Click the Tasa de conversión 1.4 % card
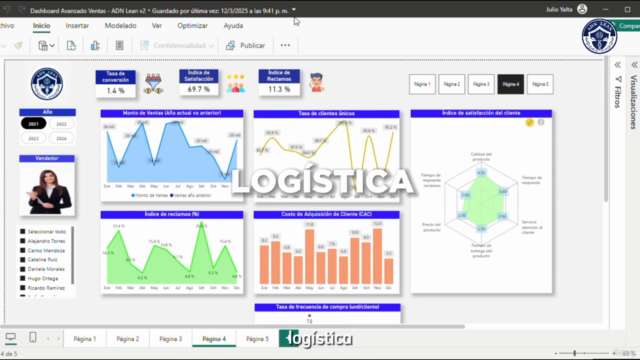The height and width of the screenshot is (360, 640). point(116,84)
